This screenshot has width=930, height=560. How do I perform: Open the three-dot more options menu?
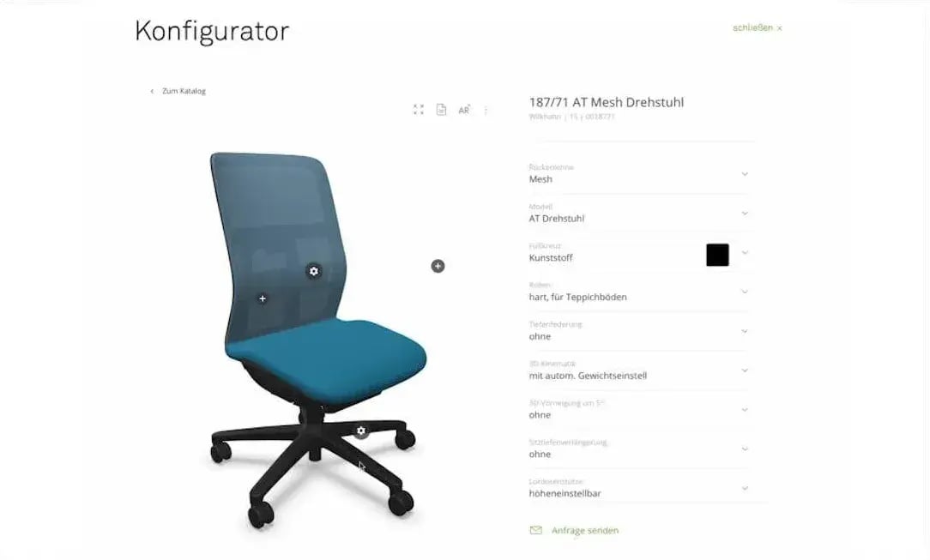(x=486, y=111)
